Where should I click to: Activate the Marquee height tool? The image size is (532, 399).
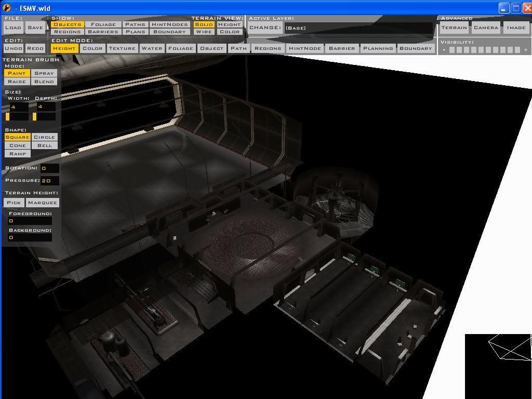point(43,203)
